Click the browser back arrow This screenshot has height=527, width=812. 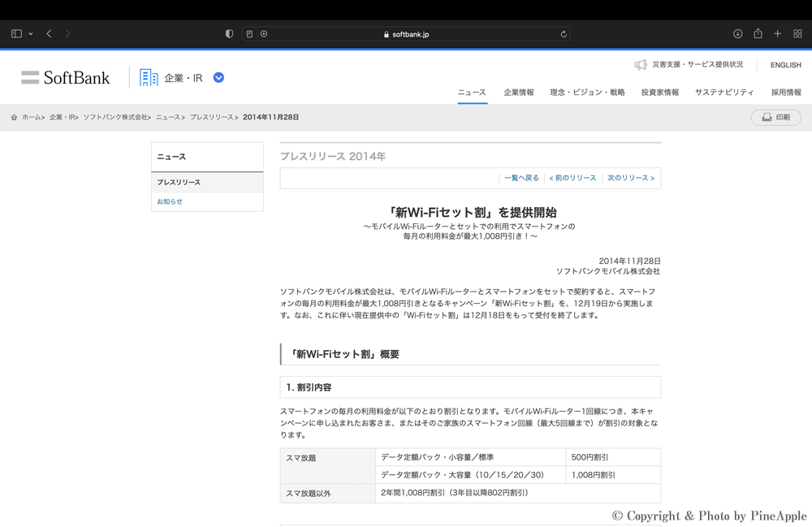click(49, 34)
